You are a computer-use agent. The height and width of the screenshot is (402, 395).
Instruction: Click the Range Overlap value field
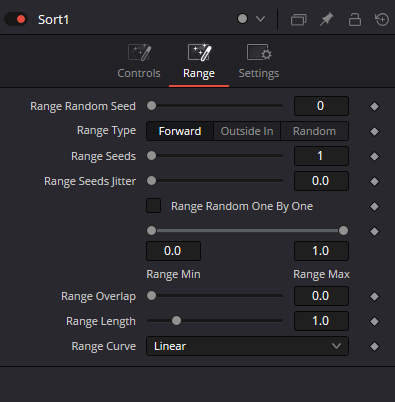[x=321, y=296]
